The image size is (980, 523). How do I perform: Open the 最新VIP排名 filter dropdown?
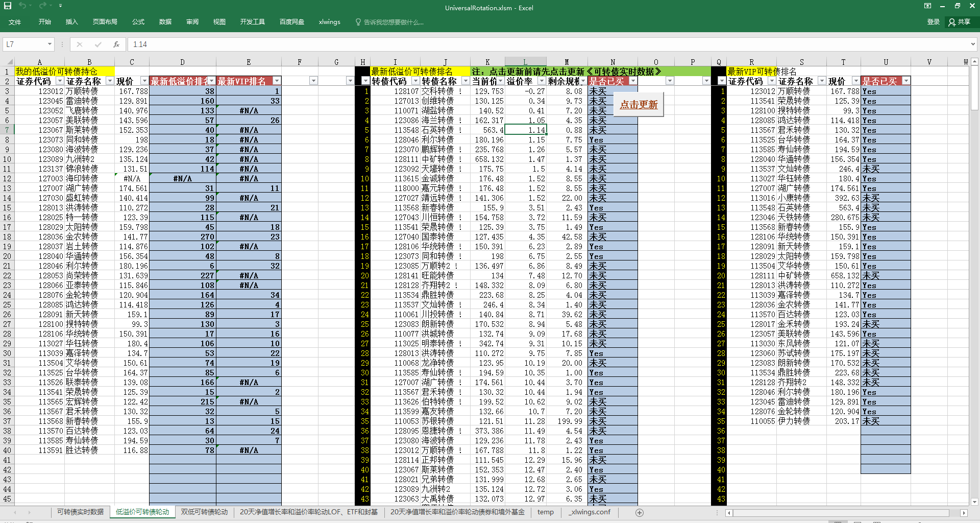[277, 81]
